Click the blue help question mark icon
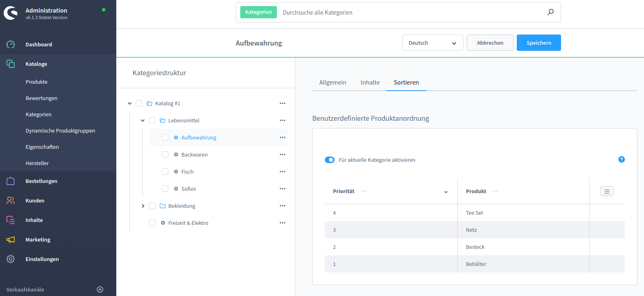Image resolution: width=644 pixels, height=296 pixels. coord(622,159)
